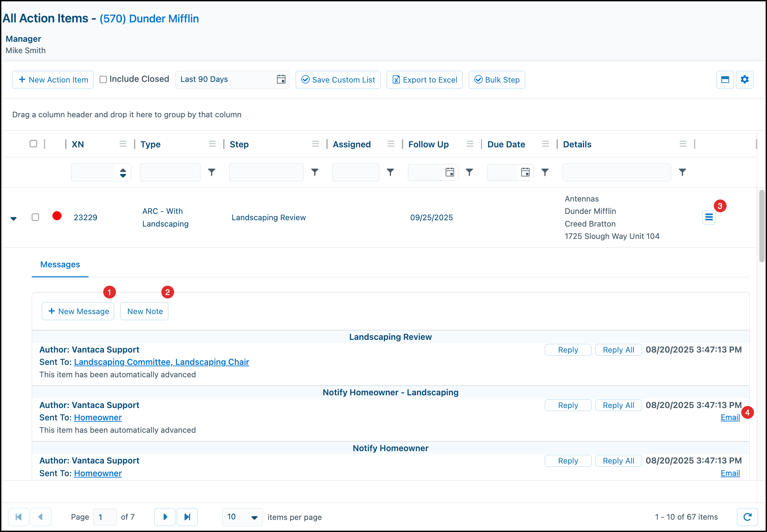Click the Step filter input field
Image resolution: width=767 pixels, height=532 pixels.
[266, 172]
